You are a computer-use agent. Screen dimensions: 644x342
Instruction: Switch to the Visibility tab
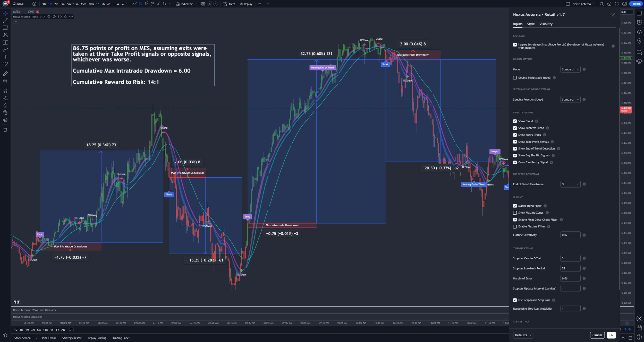[x=546, y=24]
